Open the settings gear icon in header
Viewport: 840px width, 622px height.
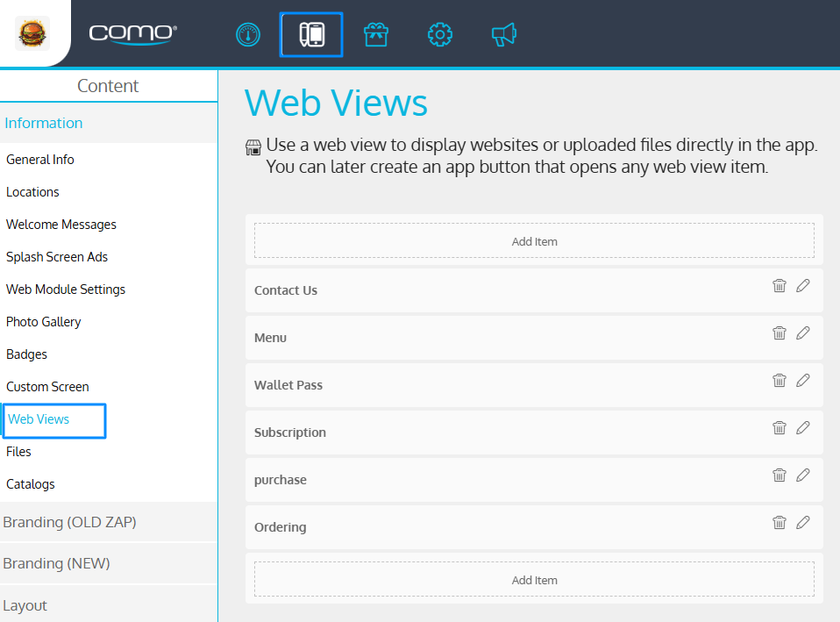tap(439, 35)
